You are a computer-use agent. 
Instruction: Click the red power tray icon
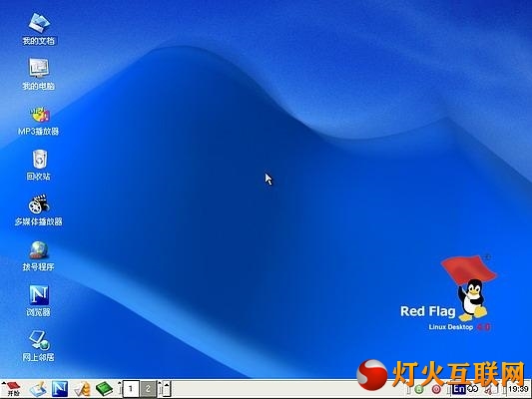point(436,389)
